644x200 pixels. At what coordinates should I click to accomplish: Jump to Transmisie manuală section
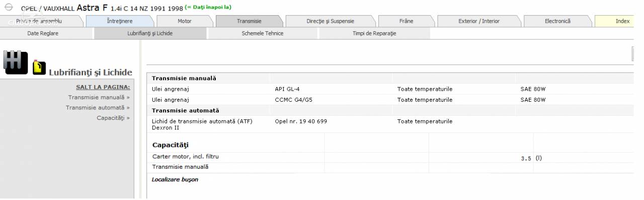[99, 97]
